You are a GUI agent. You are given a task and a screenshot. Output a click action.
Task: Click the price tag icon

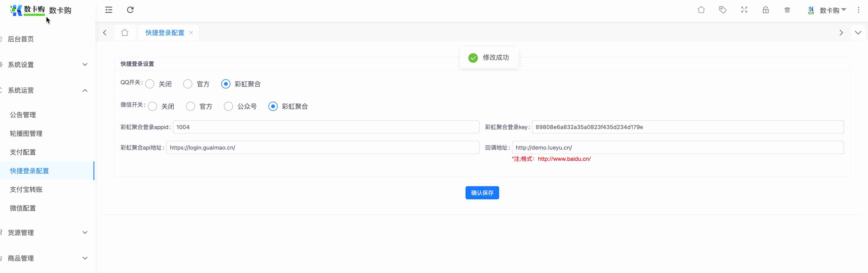pos(722,10)
